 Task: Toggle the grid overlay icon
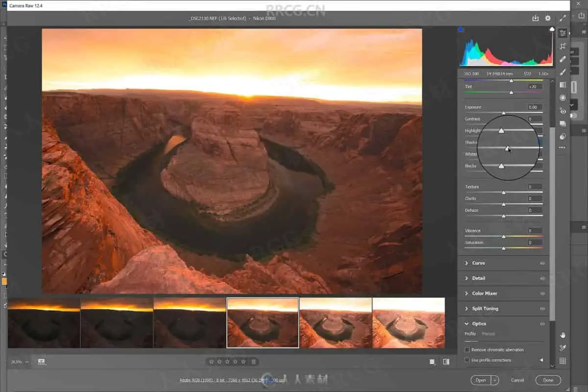click(563, 361)
